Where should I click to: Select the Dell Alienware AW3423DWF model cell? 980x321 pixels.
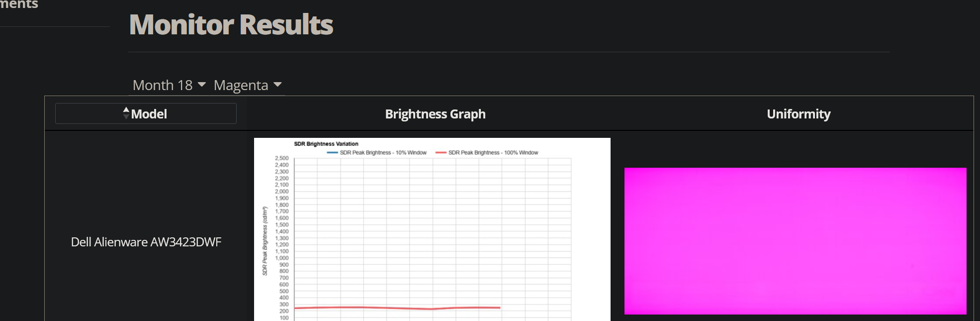[x=146, y=242]
